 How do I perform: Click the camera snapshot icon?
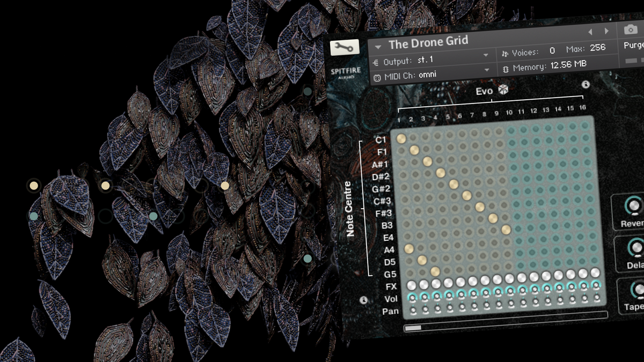click(x=631, y=29)
